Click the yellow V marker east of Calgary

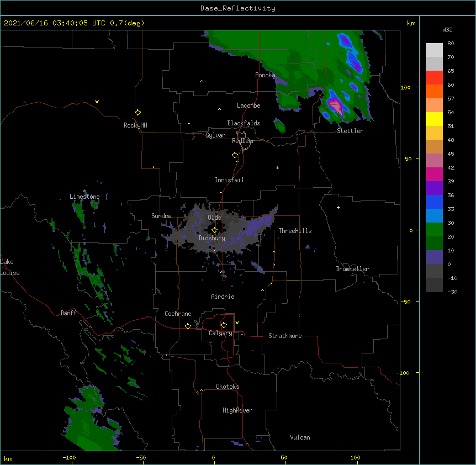coord(237,323)
